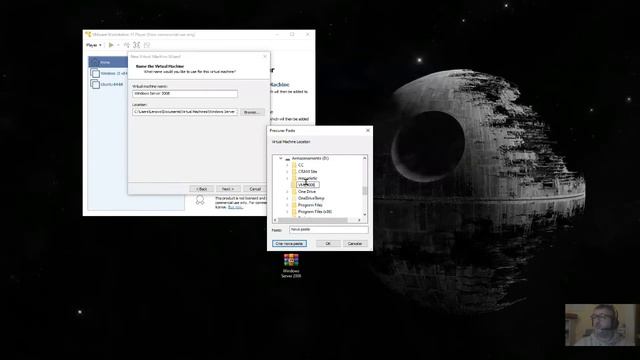The image size is (640, 360).
Task: Click the CC folder icon
Action: pos(294,165)
